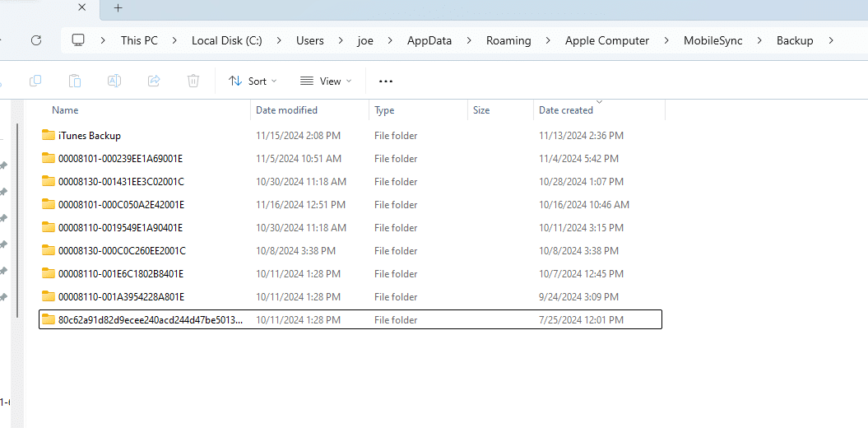Image resolution: width=868 pixels, height=428 pixels.
Task: Click the Share icon in the toolbar
Action: click(154, 81)
